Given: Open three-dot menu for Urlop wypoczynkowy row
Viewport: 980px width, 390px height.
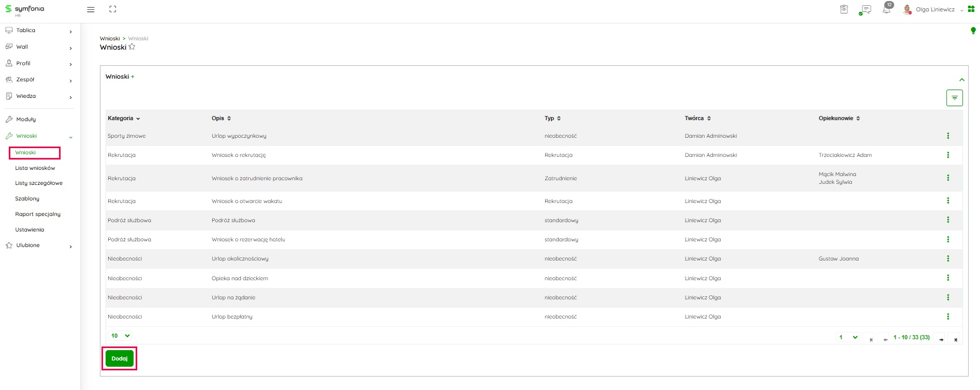Looking at the screenshot, I should [x=948, y=136].
